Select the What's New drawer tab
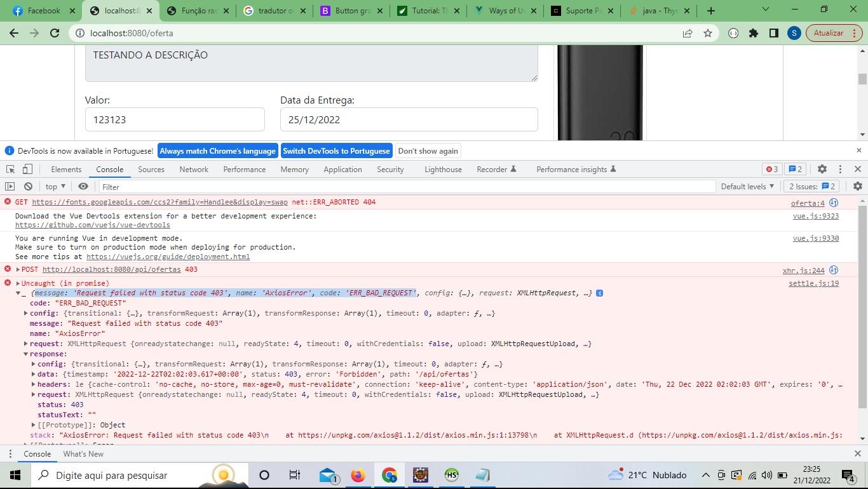Image resolution: width=868 pixels, height=489 pixels. click(83, 453)
